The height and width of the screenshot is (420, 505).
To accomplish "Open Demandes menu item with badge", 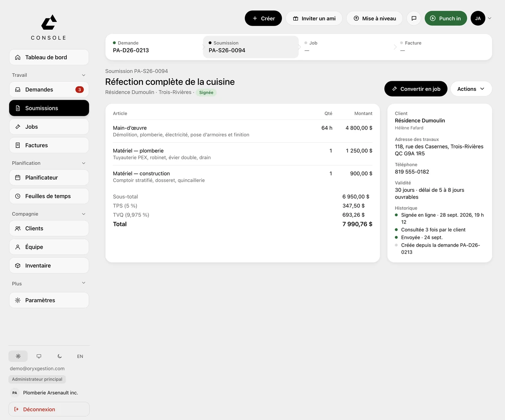I will click(49, 90).
